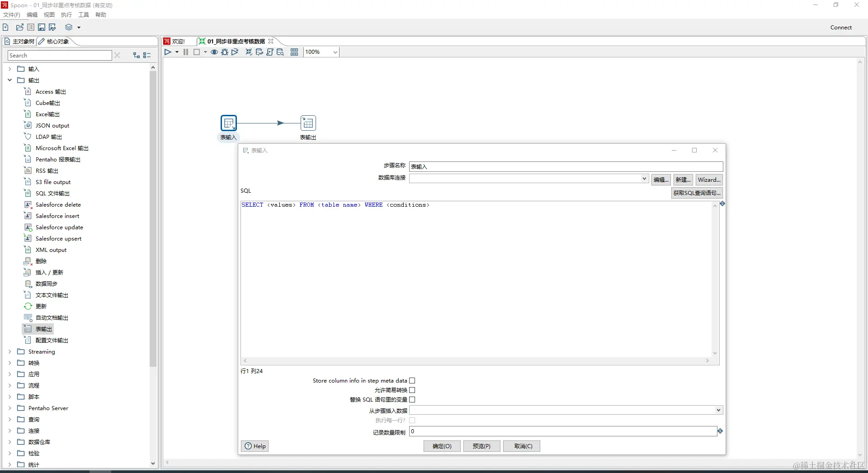The height and width of the screenshot is (473, 868).
Task: Open the run options arrow next to play
Action: pyautogui.click(x=177, y=52)
